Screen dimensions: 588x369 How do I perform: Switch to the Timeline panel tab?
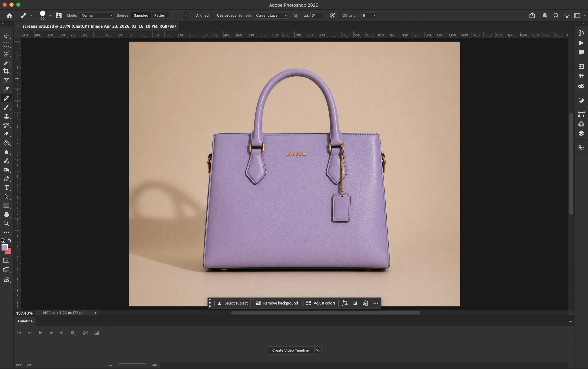[25, 321]
